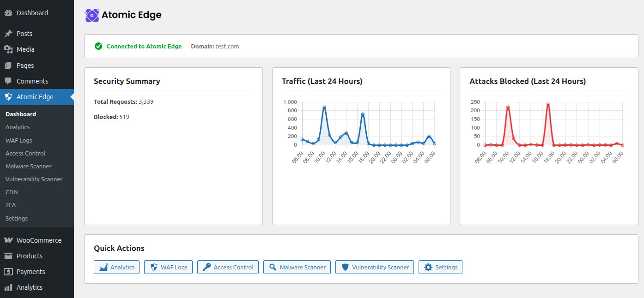The image size is (644, 298).
Task: Click the Access Control quick action button
Action: [x=228, y=267]
